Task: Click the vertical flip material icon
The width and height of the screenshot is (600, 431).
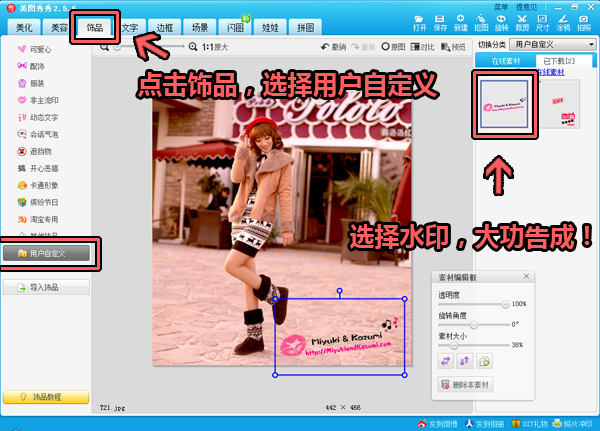Action: (x=465, y=361)
